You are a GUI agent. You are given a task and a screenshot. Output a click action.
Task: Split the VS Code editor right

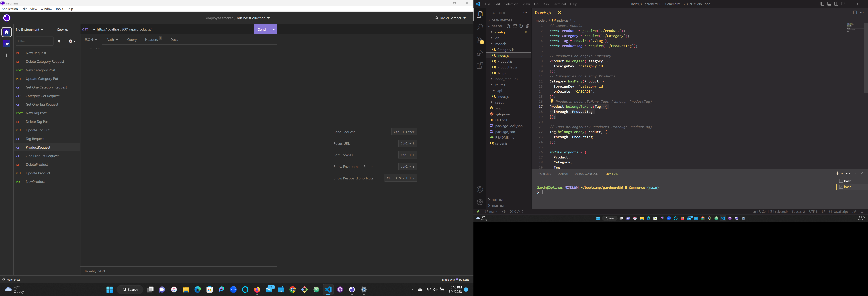(x=855, y=12)
